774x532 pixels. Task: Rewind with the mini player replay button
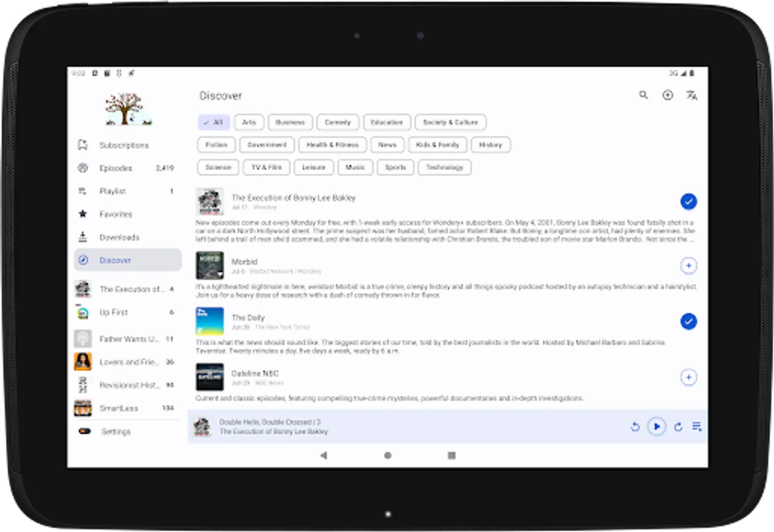[x=635, y=427]
